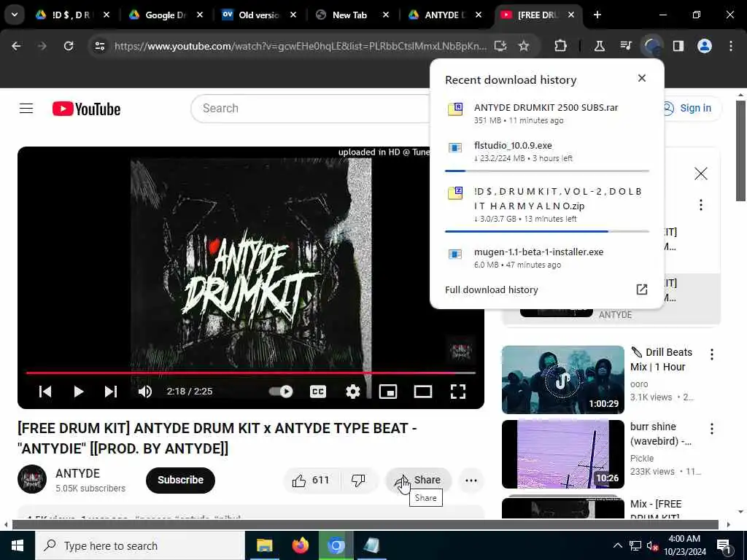Viewport: 747px width, 560px height.
Task: Open the ANTYDE channel name link
Action: click(77, 473)
